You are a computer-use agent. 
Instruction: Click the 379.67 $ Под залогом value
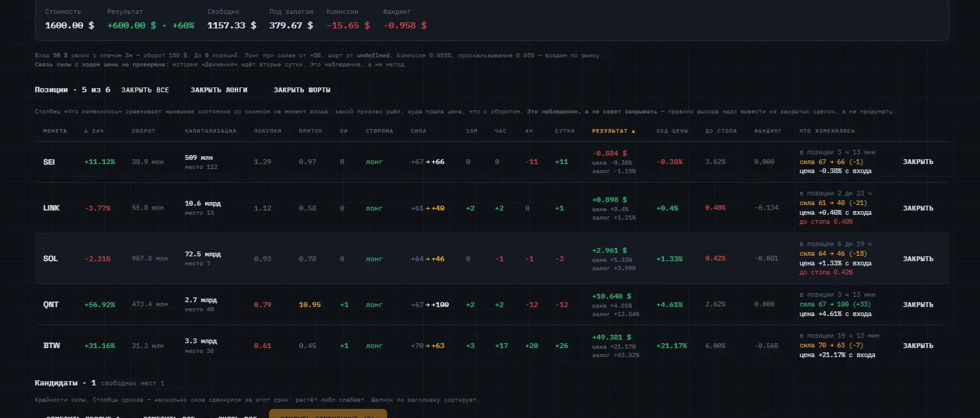tap(291, 25)
